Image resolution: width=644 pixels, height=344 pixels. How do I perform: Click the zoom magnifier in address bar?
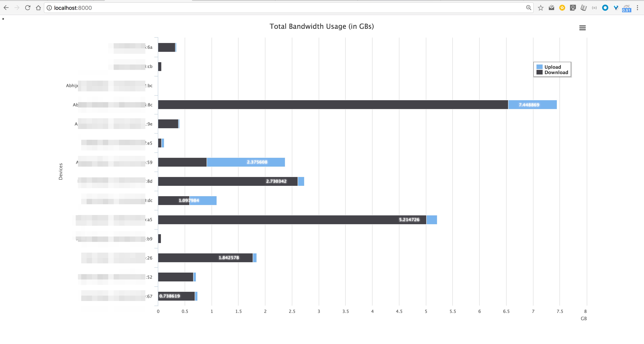(x=528, y=8)
